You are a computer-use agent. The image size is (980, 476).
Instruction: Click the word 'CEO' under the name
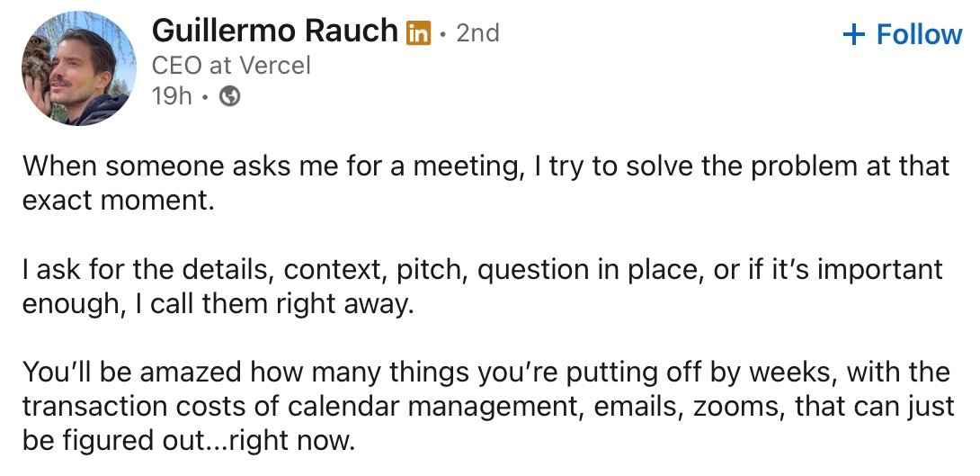(x=177, y=65)
